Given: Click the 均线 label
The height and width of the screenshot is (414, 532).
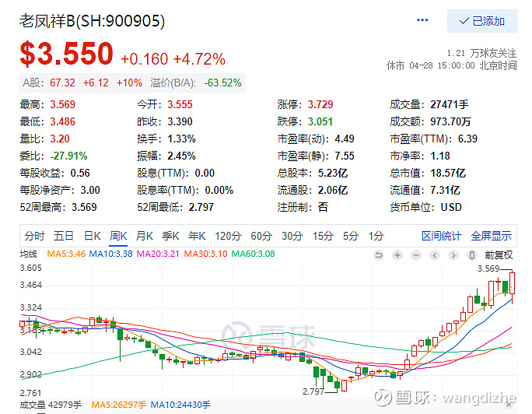Looking at the screenshot, I should tap(28, 254).
